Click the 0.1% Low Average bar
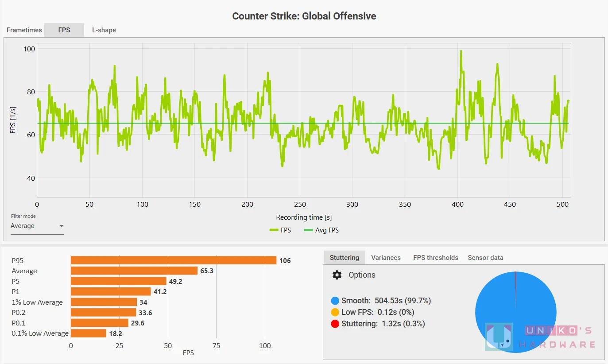This screenshot has width=608, height=364. pos(89,333)
